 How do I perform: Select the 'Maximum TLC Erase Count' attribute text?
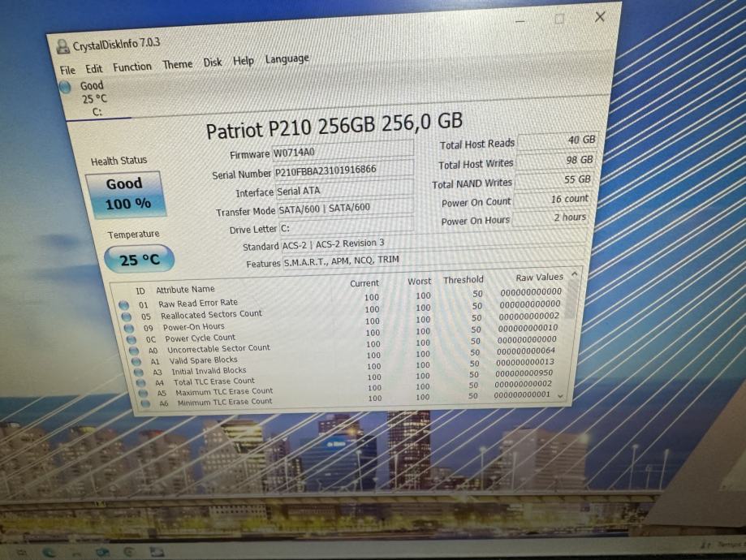(x=224, y=391)
